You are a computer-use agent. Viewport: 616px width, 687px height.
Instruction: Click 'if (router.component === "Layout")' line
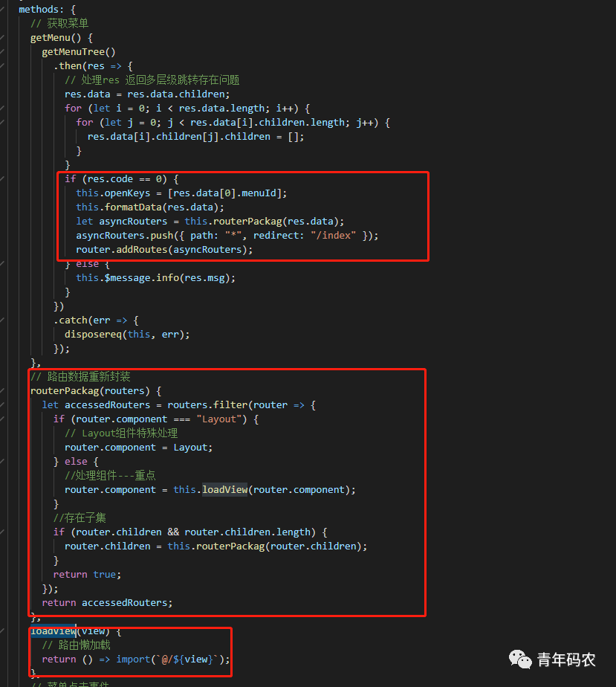(156, 419)
